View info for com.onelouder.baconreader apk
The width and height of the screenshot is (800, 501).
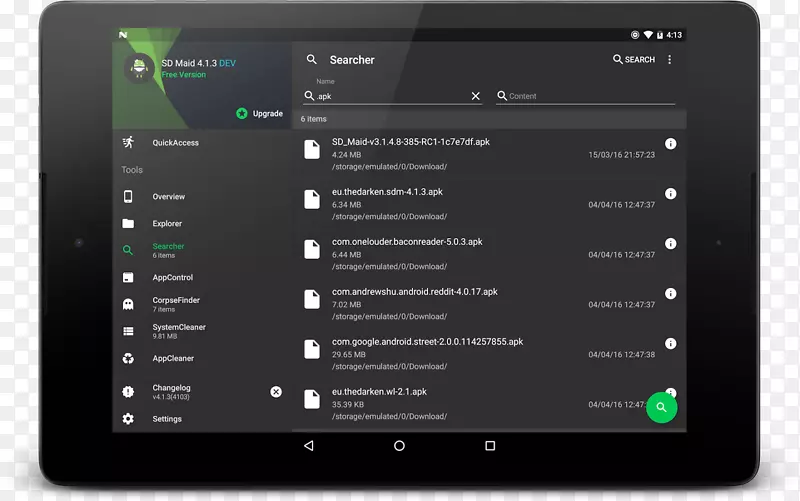coord(670,244)
